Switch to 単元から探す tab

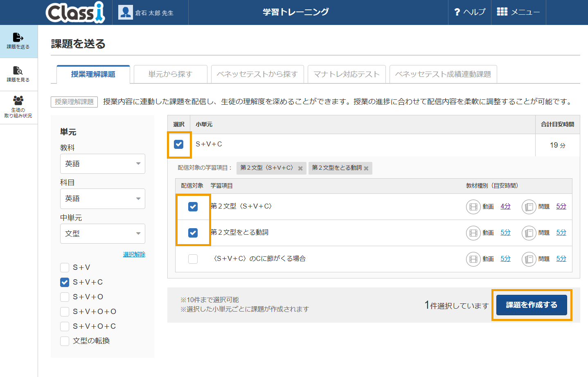171,74
